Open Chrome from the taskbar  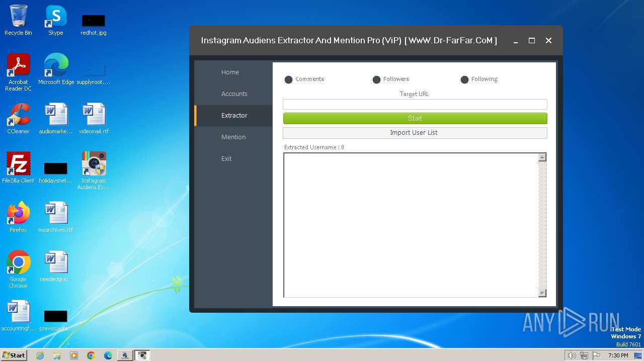point(91,355)
